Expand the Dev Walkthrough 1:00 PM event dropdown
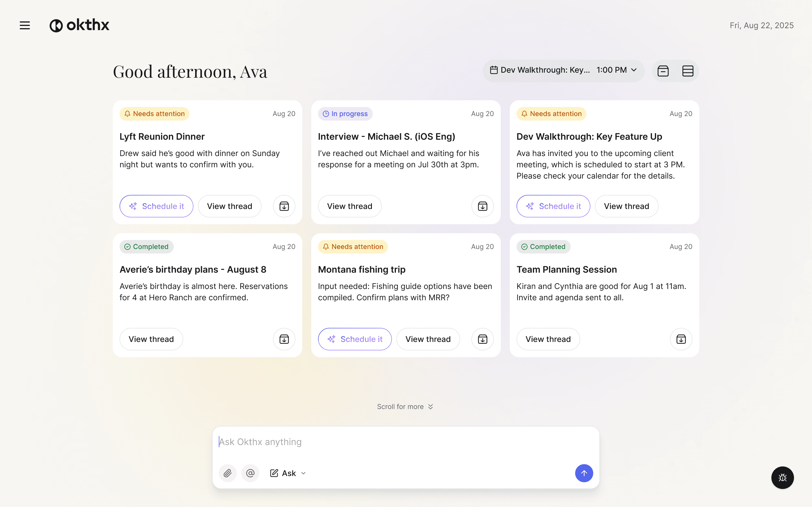The image size is (812, 507). click(634, 70)
